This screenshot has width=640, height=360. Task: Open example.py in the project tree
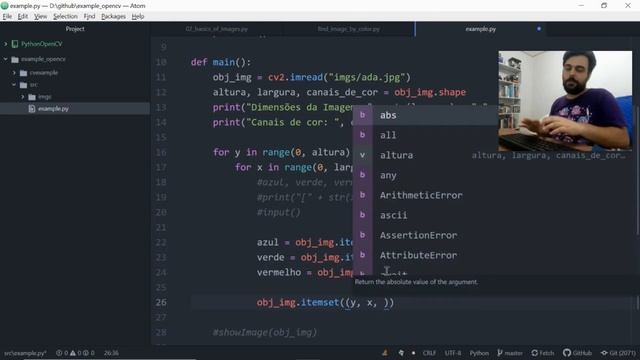[53, 109]
